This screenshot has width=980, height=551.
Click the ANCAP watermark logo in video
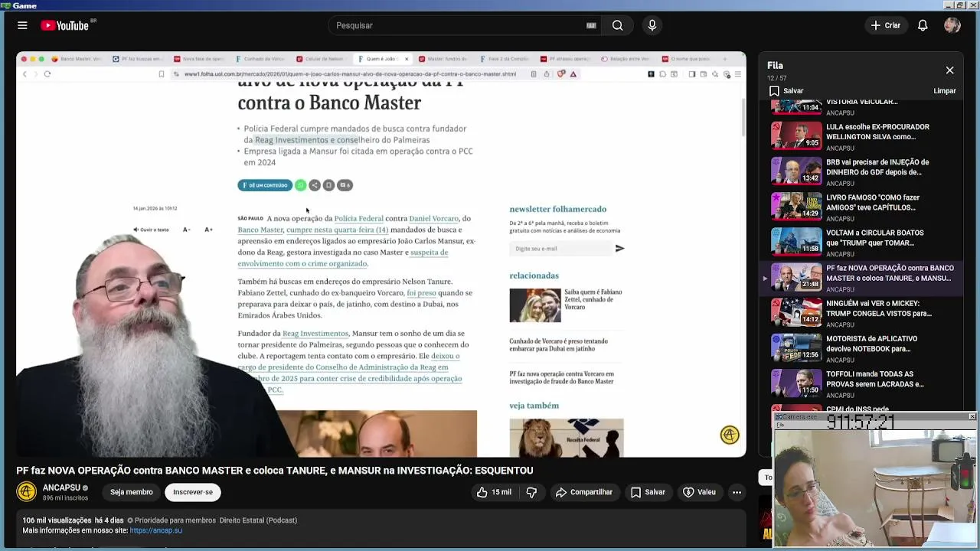730,435
